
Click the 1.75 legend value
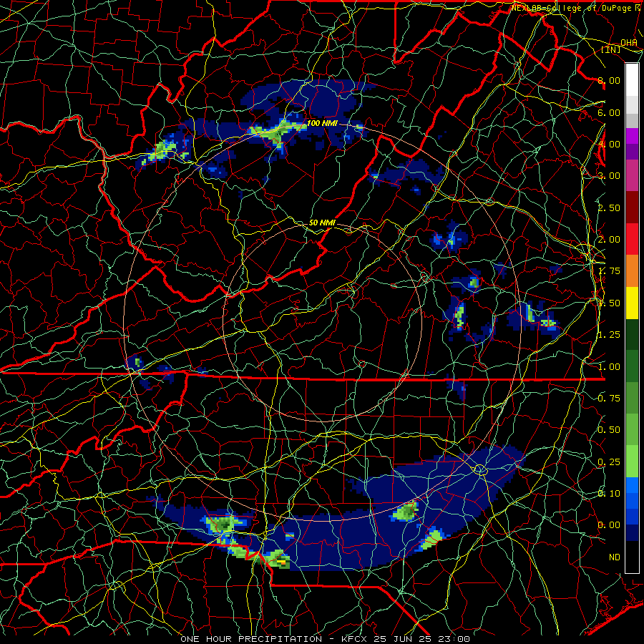(609, 271)
